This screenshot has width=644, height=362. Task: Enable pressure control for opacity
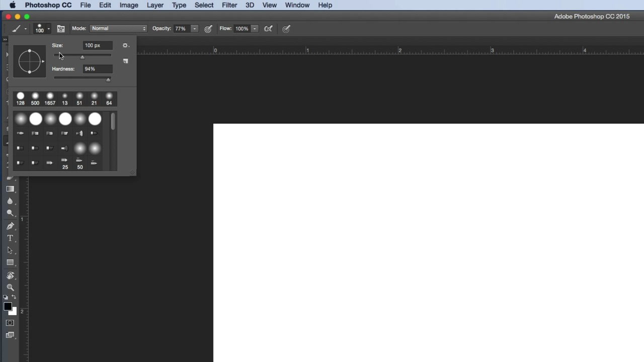click(x=208, y=28)
